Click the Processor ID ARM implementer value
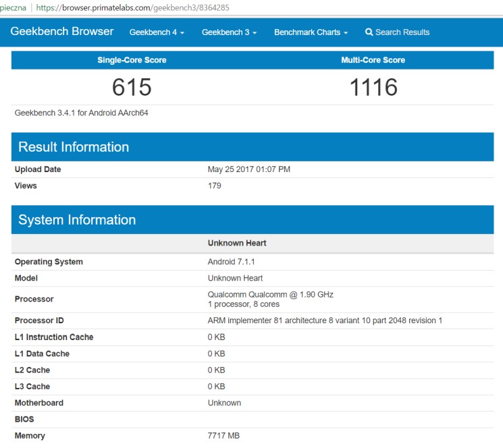503x448 pixels. pyautogui.click(x=325, y=320)
